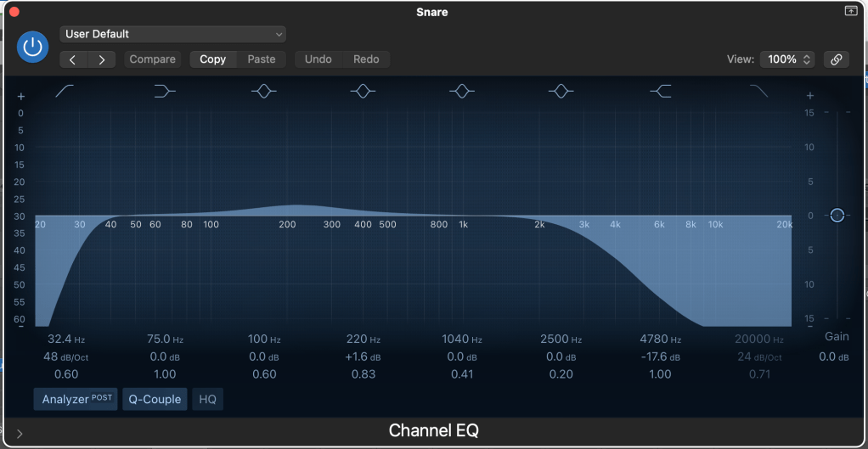Enable HQ mode
Viewport: 868px width, 449px height.
[207, 399]
